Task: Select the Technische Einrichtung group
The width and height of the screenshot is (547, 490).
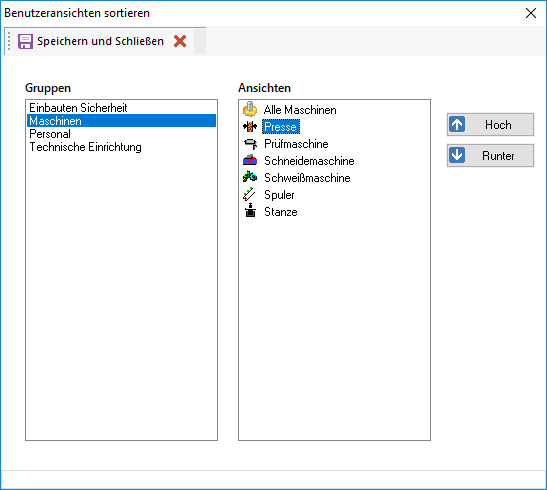Action: [85, 147]
